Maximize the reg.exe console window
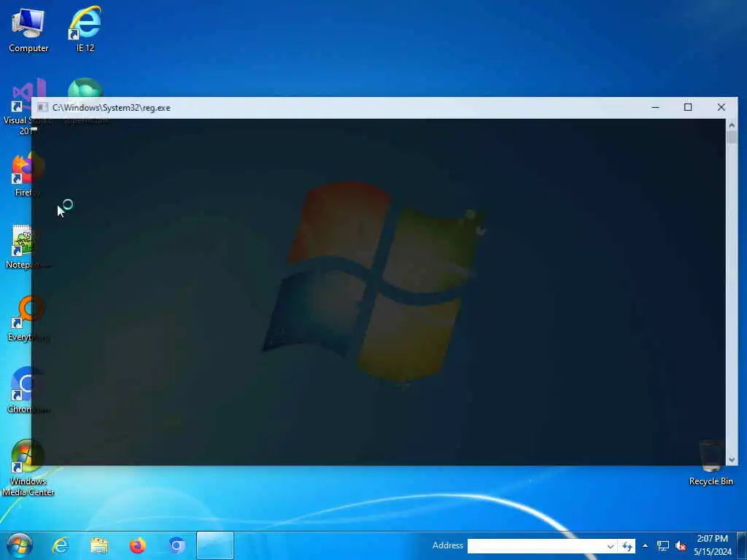 688,107
